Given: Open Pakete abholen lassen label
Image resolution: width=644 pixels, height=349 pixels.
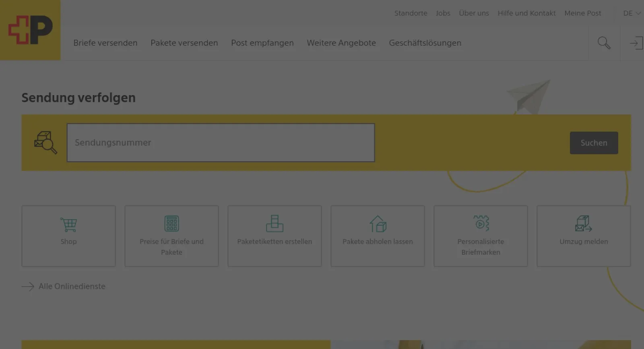Looking at the screenshot, I should 378,241.
